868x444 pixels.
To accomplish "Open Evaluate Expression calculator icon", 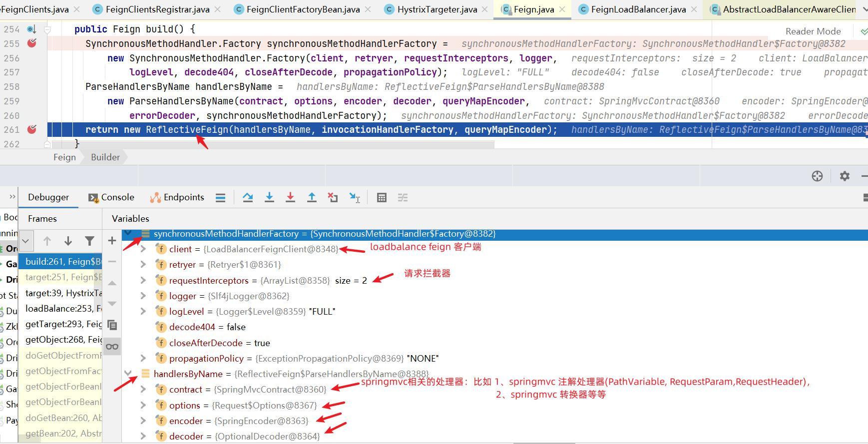I will [x=382, y=198].
